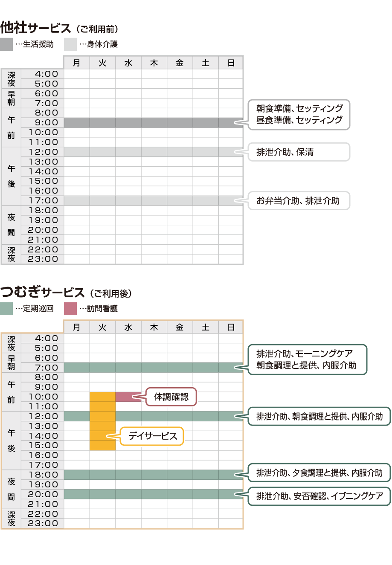Click 15:00 time label in つむぎサービス table

coord(44,446)
